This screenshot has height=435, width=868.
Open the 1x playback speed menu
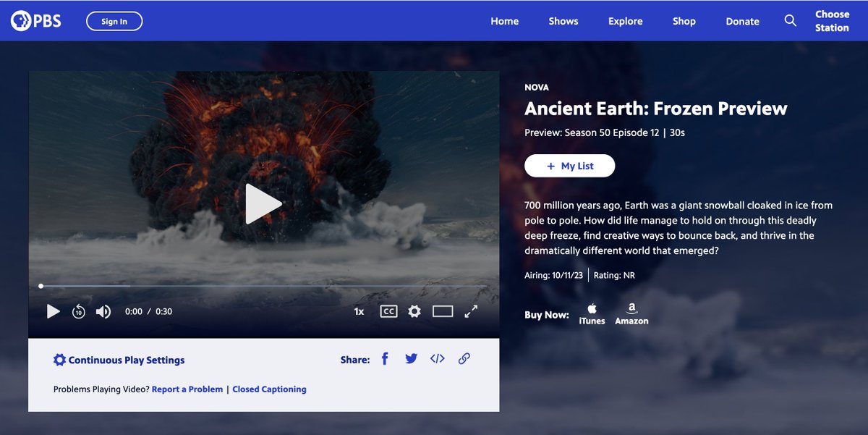pos(359,311)
